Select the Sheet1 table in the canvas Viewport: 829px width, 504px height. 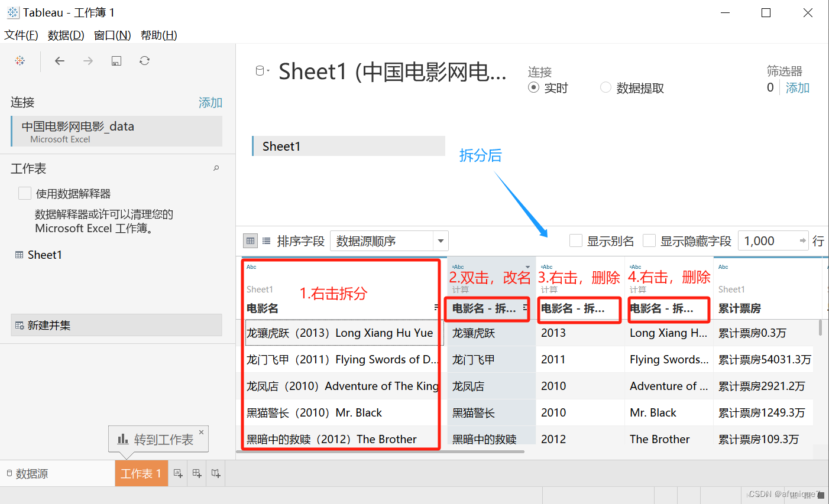(348, 146)
